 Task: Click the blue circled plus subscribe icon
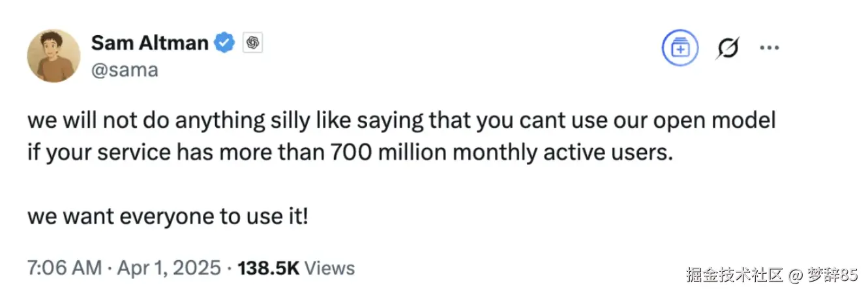point(680,49)
